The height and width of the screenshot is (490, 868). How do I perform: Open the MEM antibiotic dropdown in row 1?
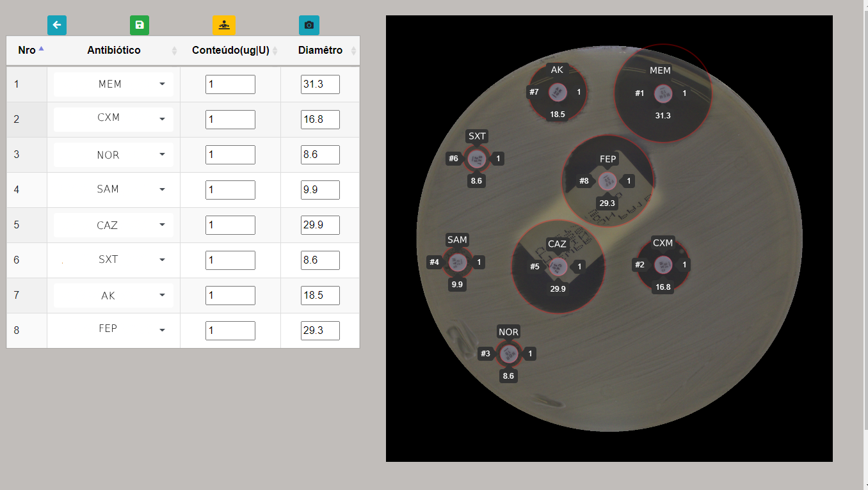pyautogui.click(x=113, y=84)
